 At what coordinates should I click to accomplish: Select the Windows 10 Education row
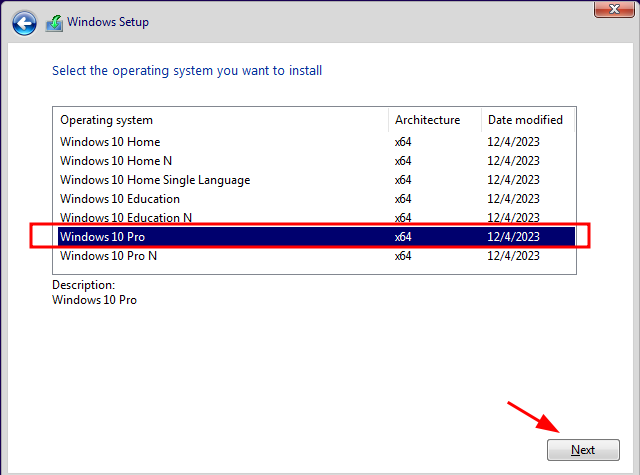point(314,199)
